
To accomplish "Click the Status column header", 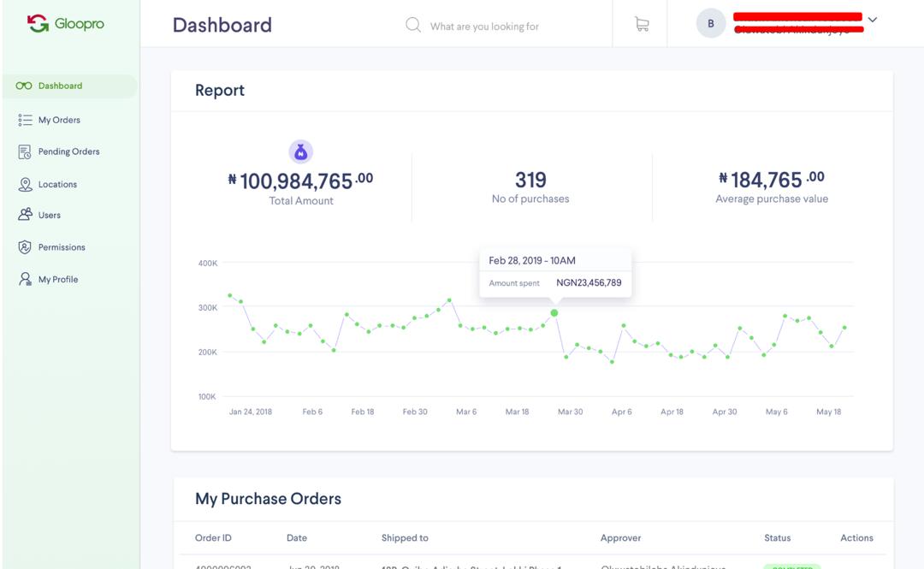I will [x=777, y=538].
